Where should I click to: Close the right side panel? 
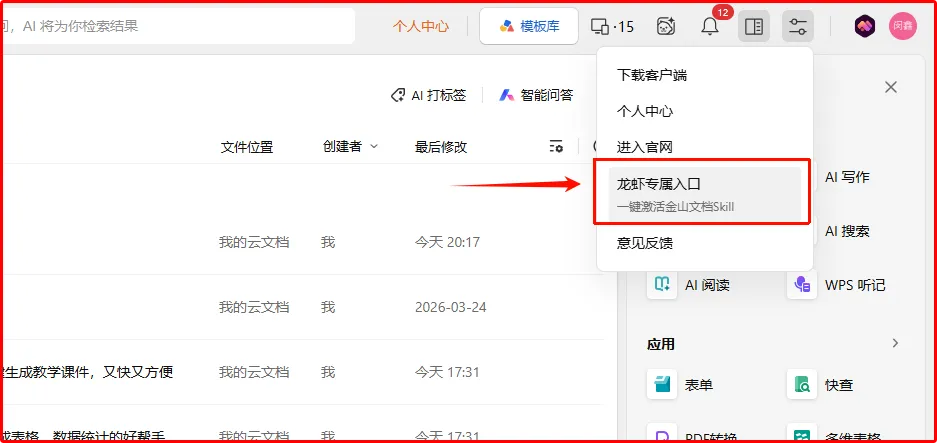[x=890, y=87]
